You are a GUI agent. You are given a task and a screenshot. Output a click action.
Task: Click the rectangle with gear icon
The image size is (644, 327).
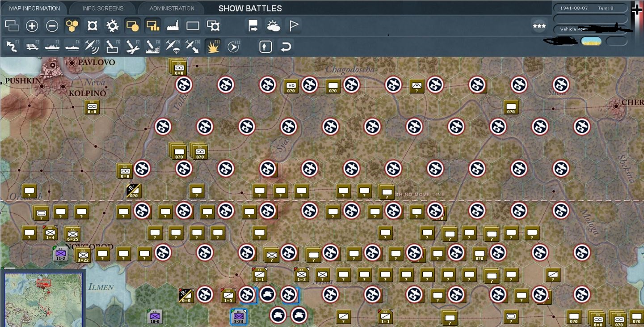click(x=213, y=26)
